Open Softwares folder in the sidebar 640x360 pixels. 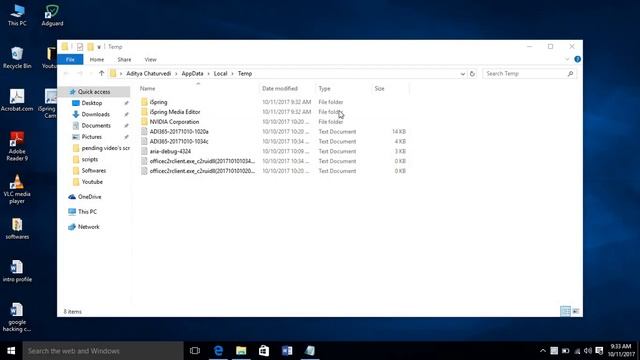(x=93, y=171)
